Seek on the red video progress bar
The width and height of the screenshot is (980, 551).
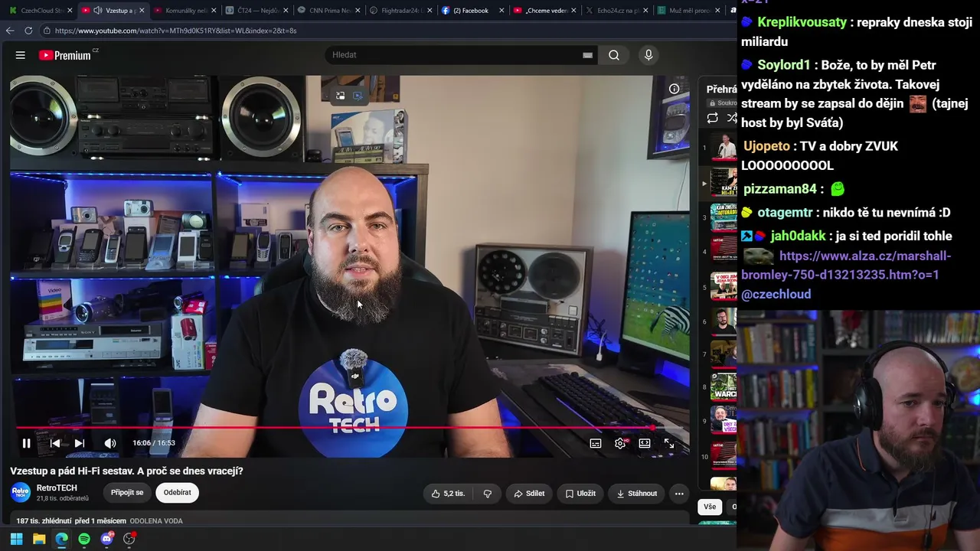[350, 428]
